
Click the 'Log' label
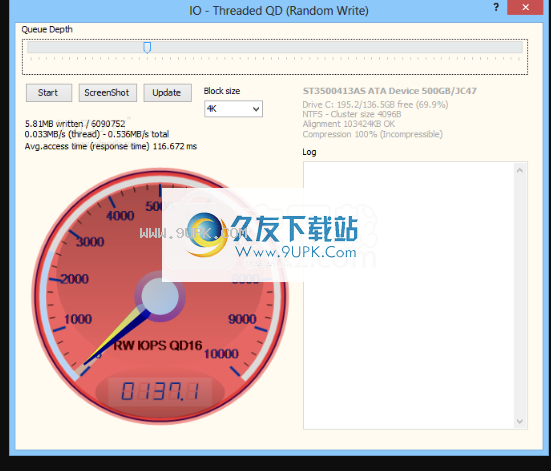pyautogui.click(x=309, y=152)
